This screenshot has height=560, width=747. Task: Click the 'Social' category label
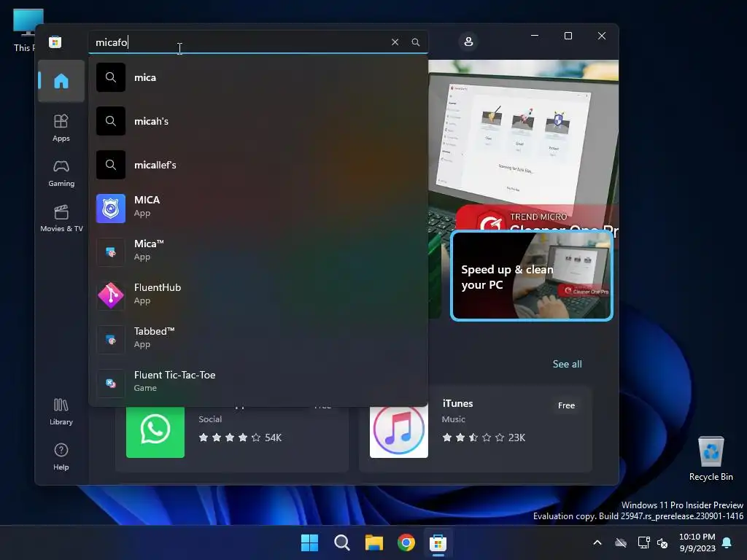pos(210,419)
